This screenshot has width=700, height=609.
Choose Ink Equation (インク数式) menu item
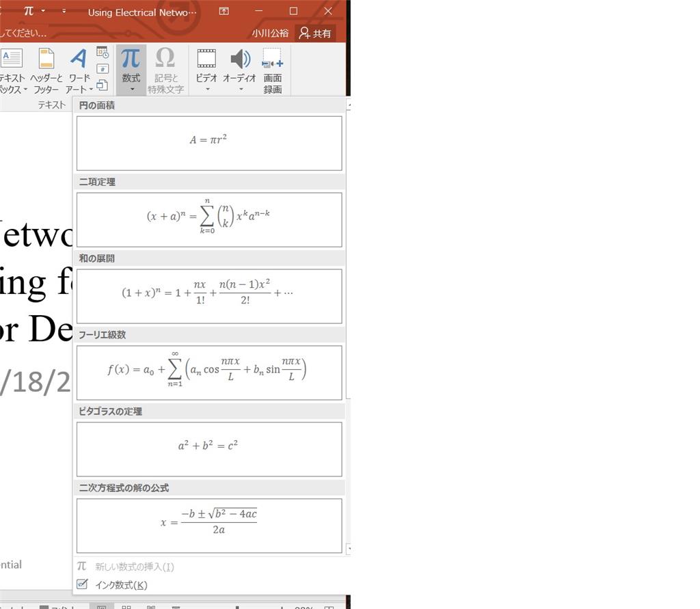209,585
